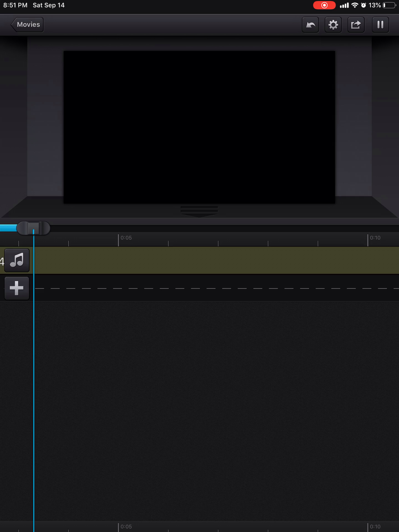The image size is (399, 532).
Task: Collapse preview with grip handle
Action: click(199, 211)
